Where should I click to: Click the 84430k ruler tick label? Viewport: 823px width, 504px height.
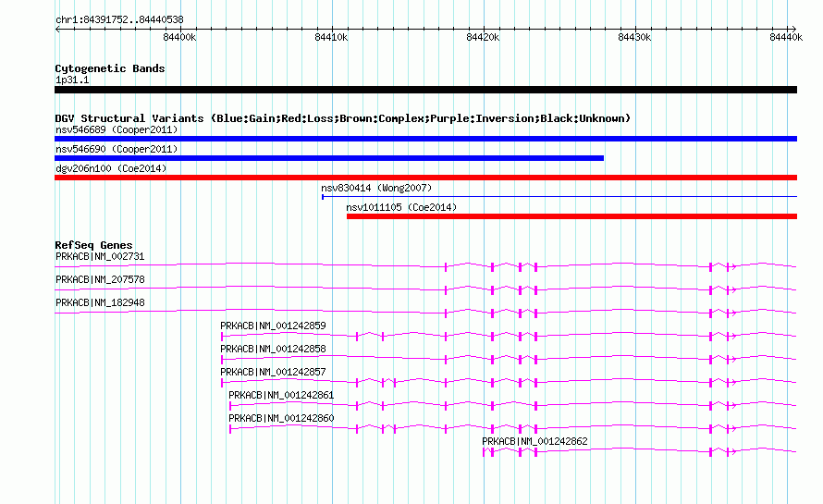coord(634,37)
